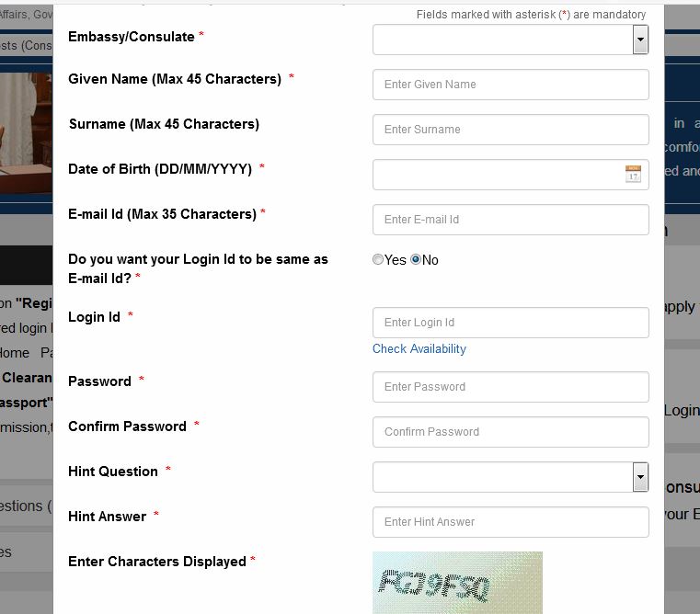Click the Confirm Password field
This screenshot has height=614, width=700.
[511, 432]
